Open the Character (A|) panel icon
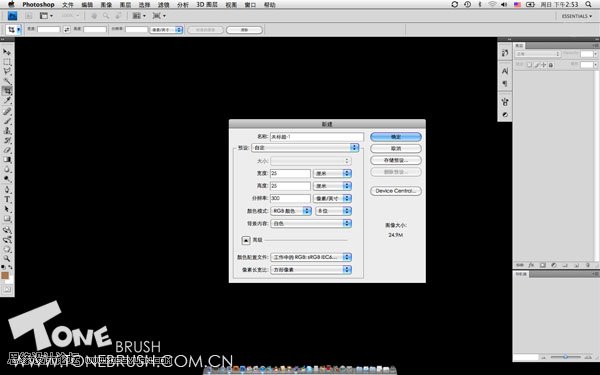The height and width of the screenshot is (375, 600). coord(505,71)
